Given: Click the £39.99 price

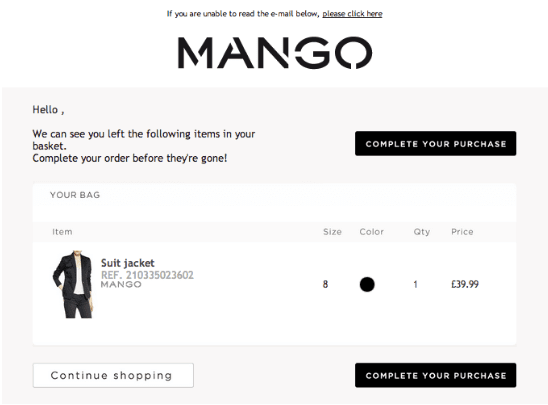Looking at the screenshot, I should 465,284.
